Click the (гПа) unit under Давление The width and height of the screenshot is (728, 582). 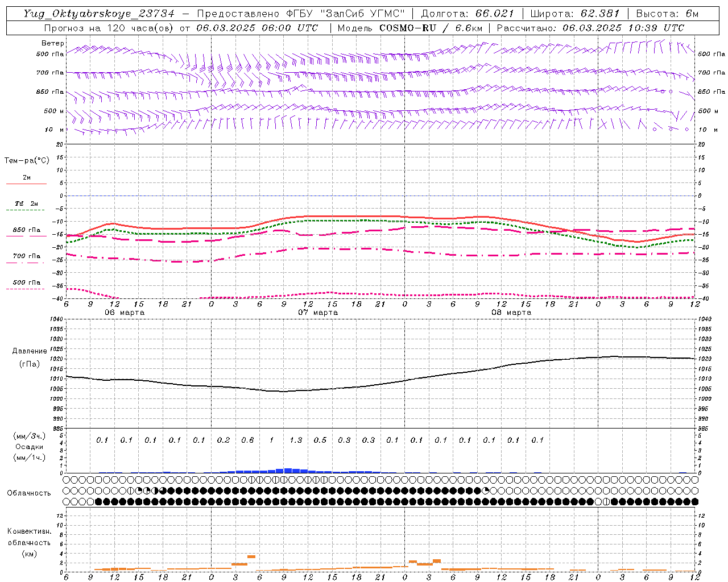[x=30, y=364]
